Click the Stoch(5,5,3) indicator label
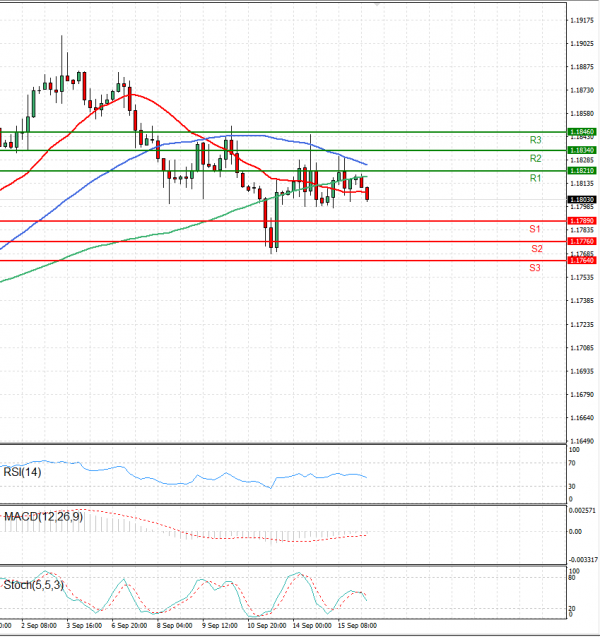This screenshot has height=637, width=600. [x=33, y=585]
